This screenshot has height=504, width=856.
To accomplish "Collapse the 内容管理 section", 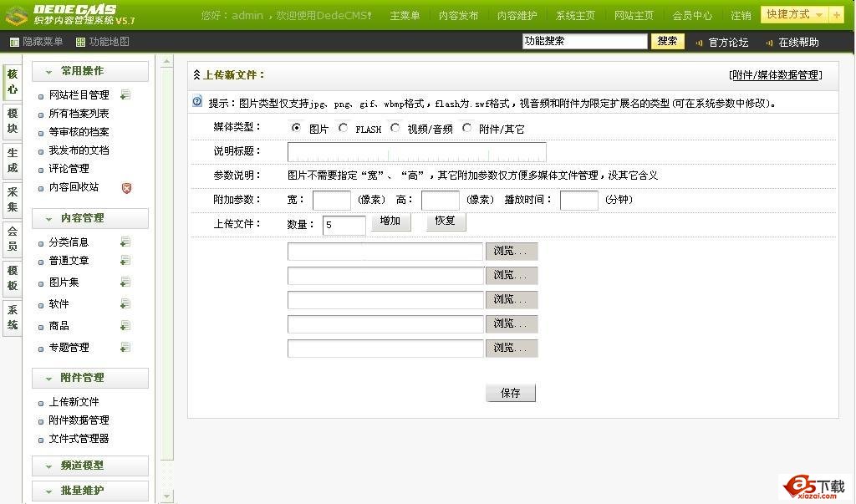I will pyautogui.click(x=90, y=218).
